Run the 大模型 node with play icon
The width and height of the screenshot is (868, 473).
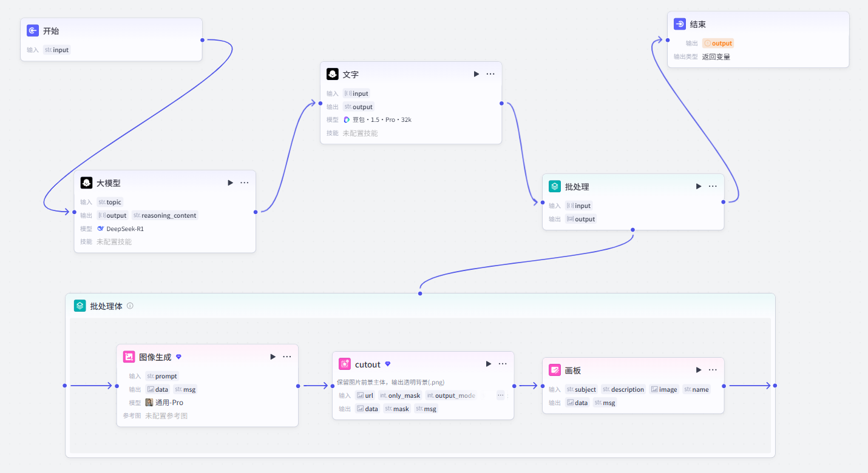coord(230,183)
